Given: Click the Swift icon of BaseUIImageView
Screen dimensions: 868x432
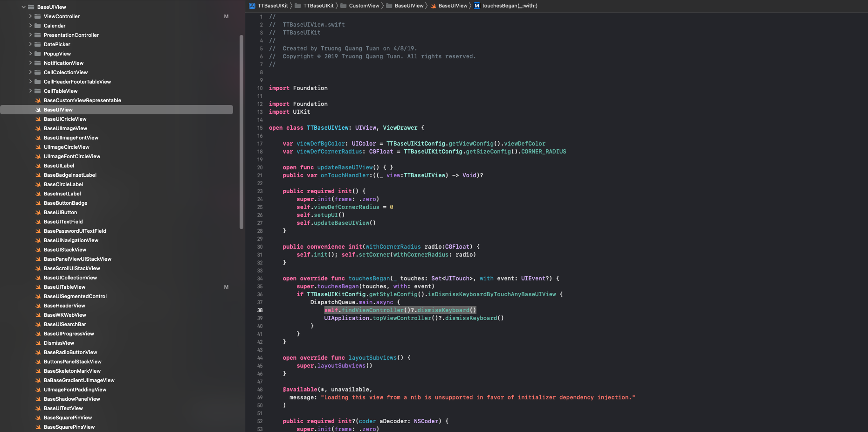Looking at the screenshot, I should [x=38, y=128].
